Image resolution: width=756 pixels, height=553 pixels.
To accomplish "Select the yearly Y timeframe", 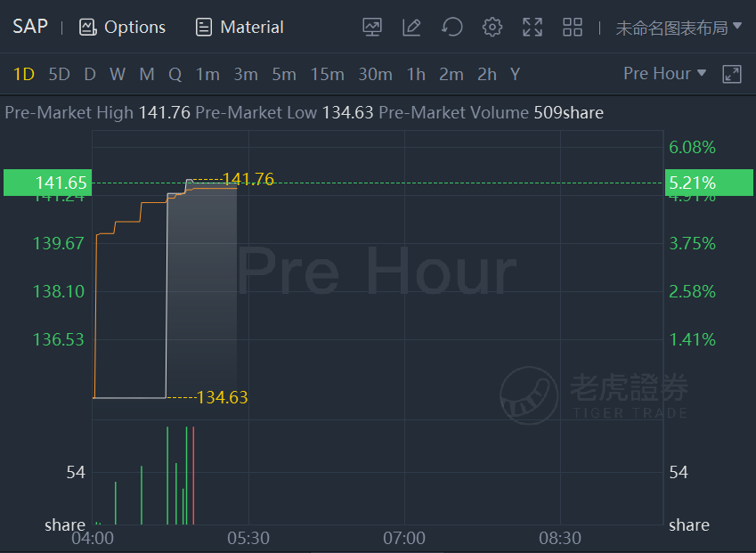I will [515, 74].
